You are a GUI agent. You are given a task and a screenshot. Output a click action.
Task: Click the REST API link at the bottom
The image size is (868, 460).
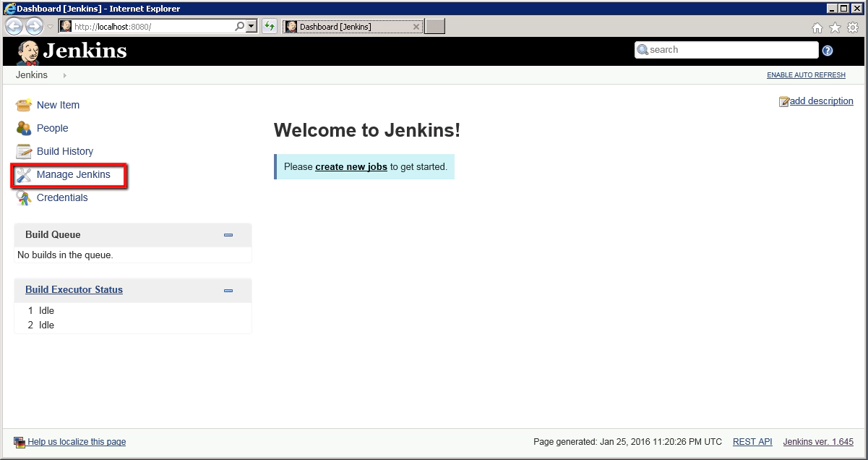pyautogui.click(x=752, y=441)
